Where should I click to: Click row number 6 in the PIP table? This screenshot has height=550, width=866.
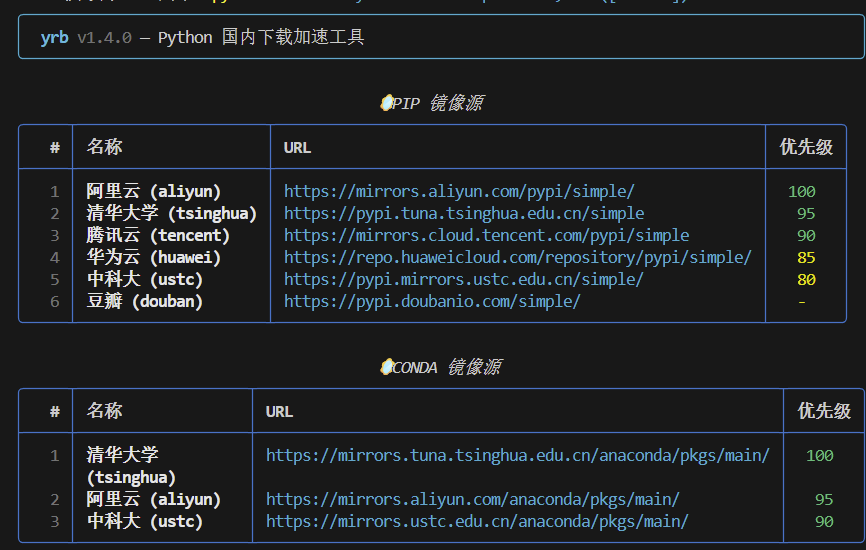[x=55, y=302]
